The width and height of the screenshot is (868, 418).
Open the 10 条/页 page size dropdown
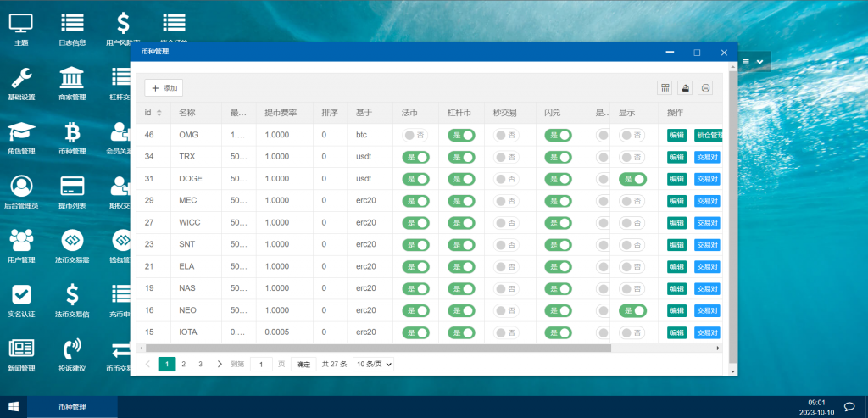tap(373, 364)
